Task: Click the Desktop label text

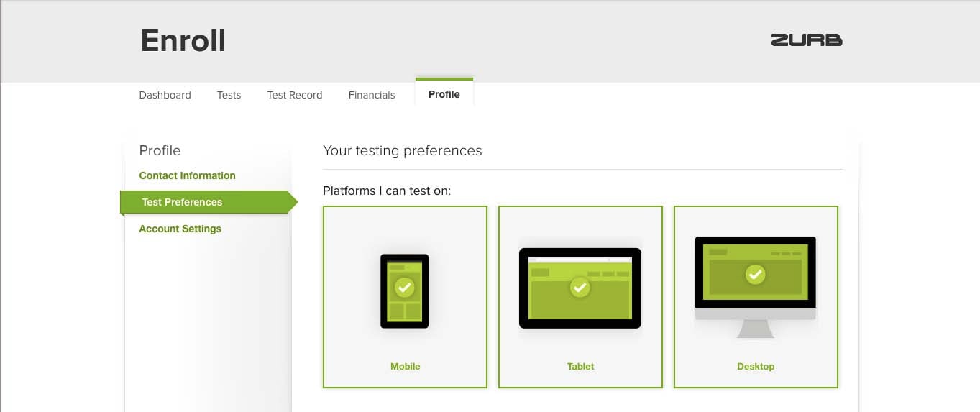Action: [x=756, y=366]
